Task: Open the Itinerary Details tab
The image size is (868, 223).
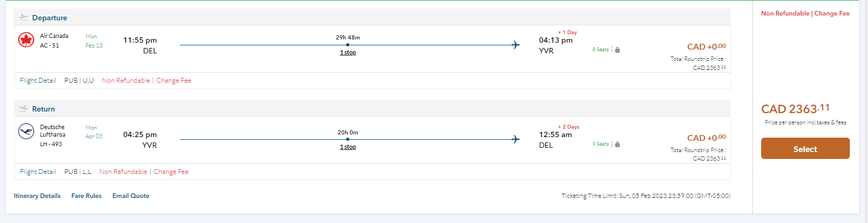Action: click(37, 196)
